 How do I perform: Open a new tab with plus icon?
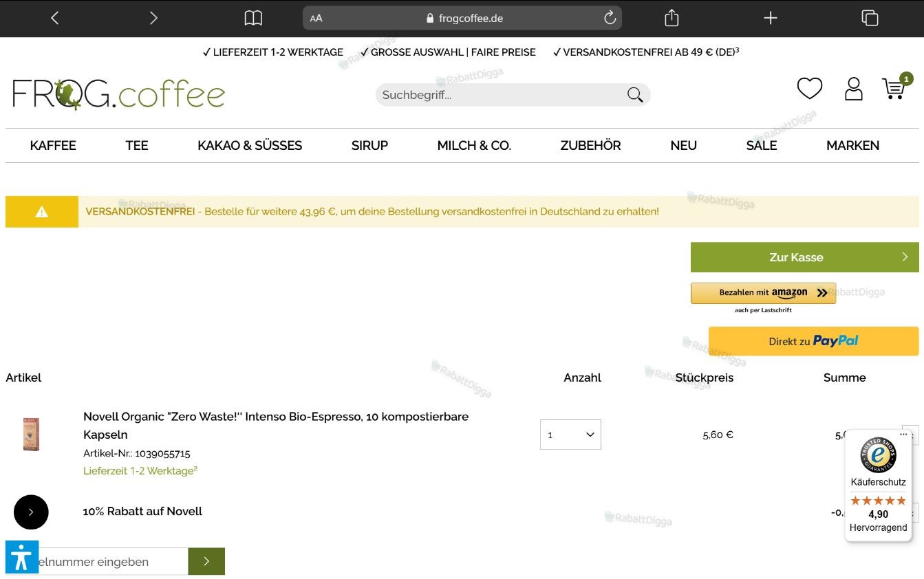pos(771,19)
